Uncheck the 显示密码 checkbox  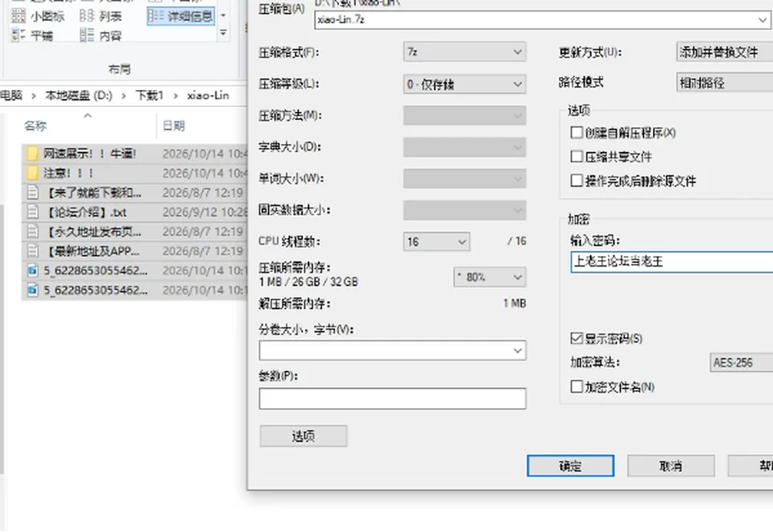pos(577,338)
